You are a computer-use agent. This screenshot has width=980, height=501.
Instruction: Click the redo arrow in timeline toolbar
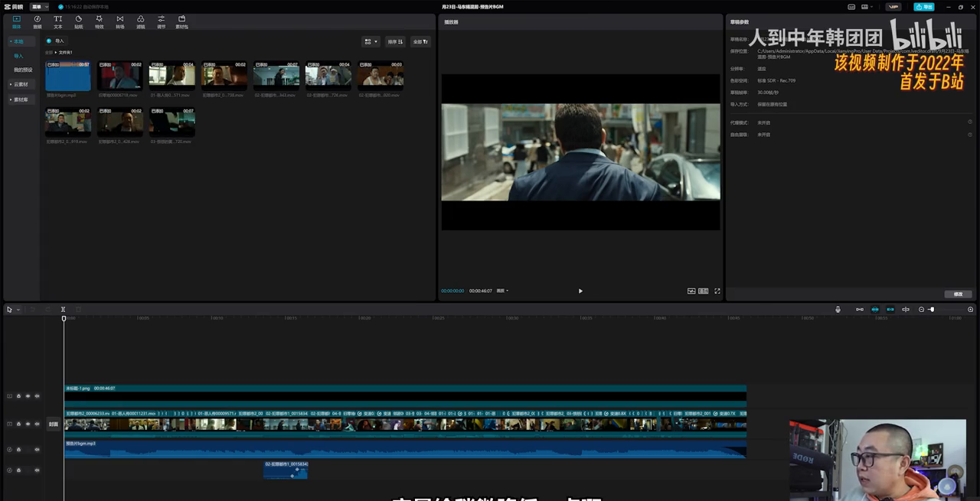click(x=47, y=310)
